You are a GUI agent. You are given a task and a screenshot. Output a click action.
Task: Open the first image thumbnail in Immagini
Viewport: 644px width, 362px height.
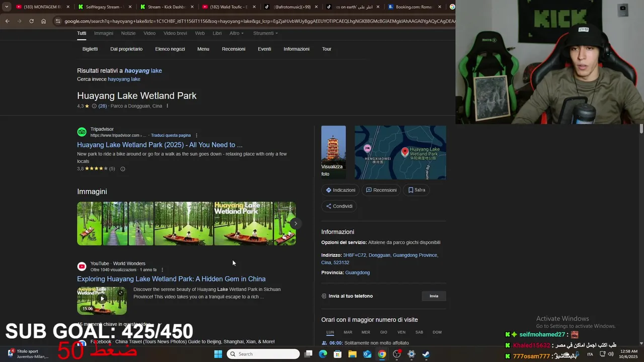pos(90,224)
